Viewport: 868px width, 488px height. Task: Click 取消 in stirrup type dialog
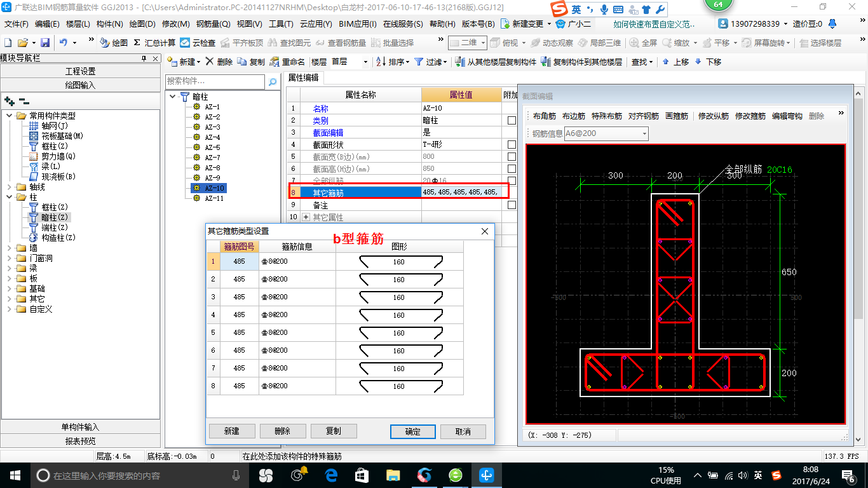[x=463, y=431]
